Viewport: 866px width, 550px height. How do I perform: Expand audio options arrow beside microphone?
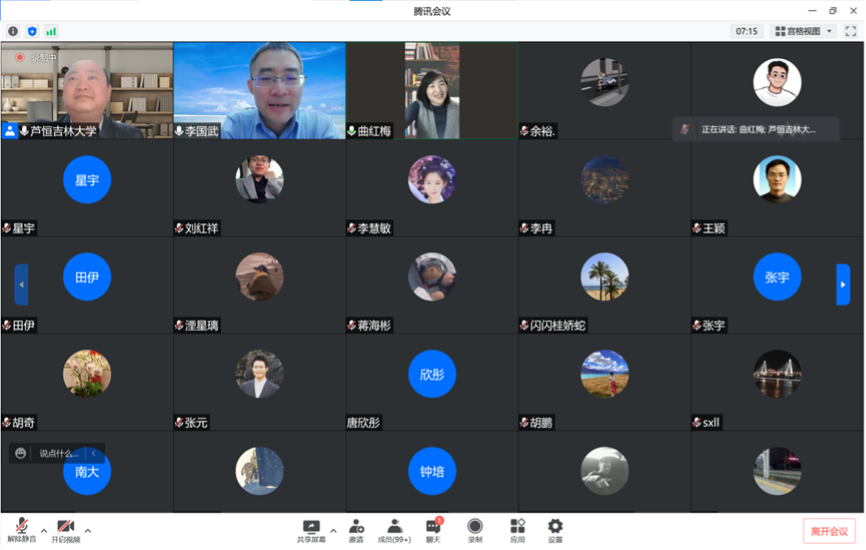click(x=44, y=530)
